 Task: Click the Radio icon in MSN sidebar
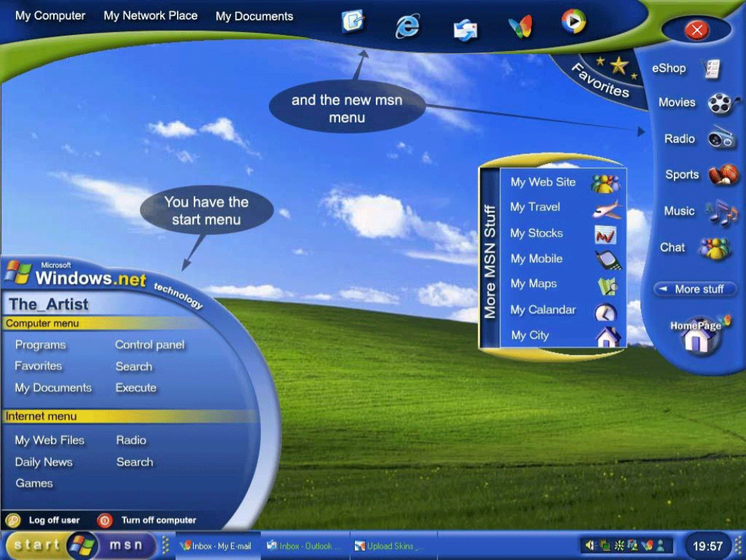pos(722,139)
